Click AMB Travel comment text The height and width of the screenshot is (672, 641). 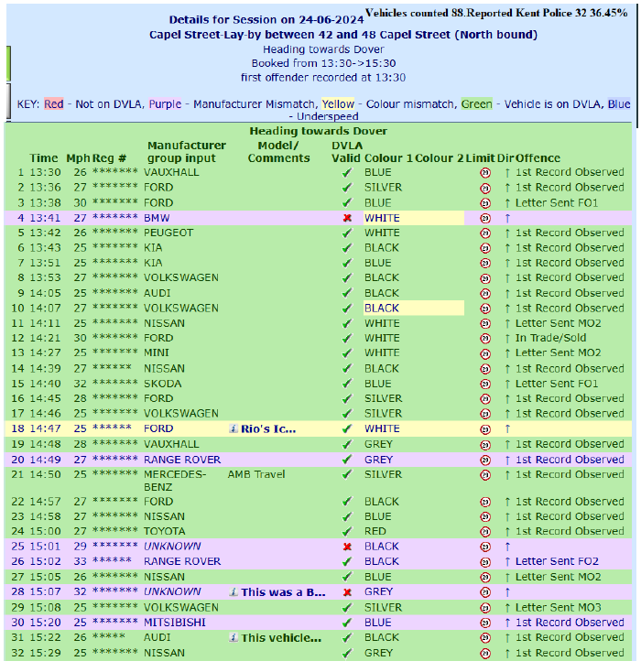[256, 474]
